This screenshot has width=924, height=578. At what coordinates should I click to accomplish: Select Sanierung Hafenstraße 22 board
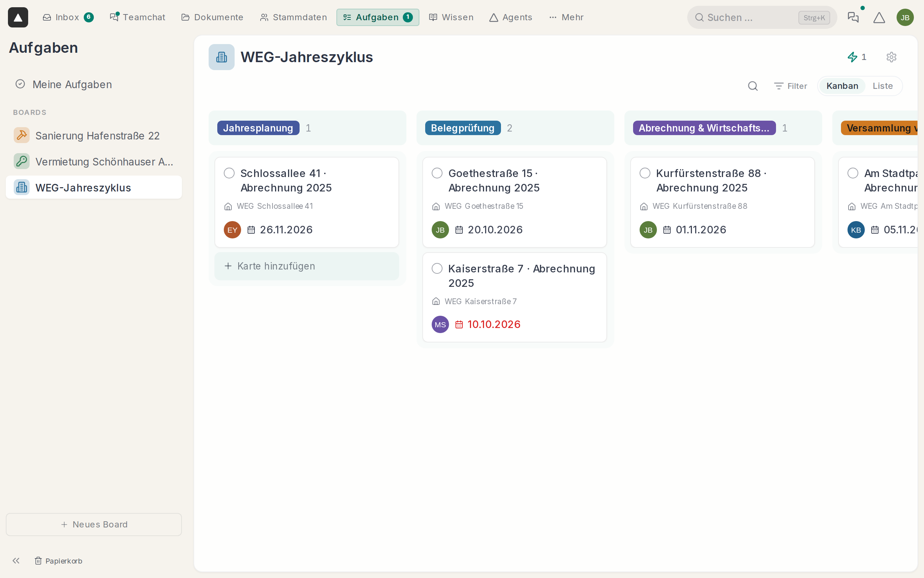click(x=93, y=136)
